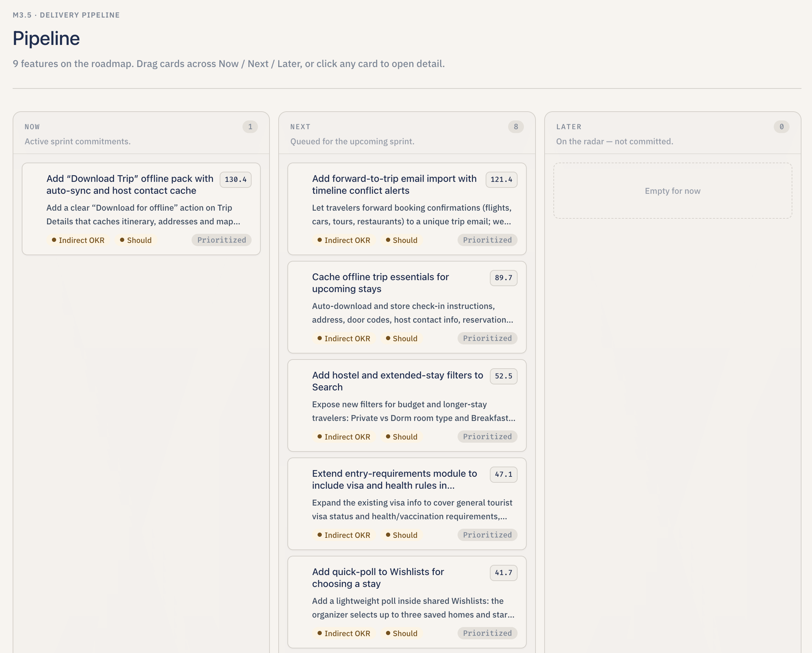This screenshot has height=653, width=812.
Task: Open the Download Trip offline pack card
Action: pyautogui.click(x=129, y=184)
